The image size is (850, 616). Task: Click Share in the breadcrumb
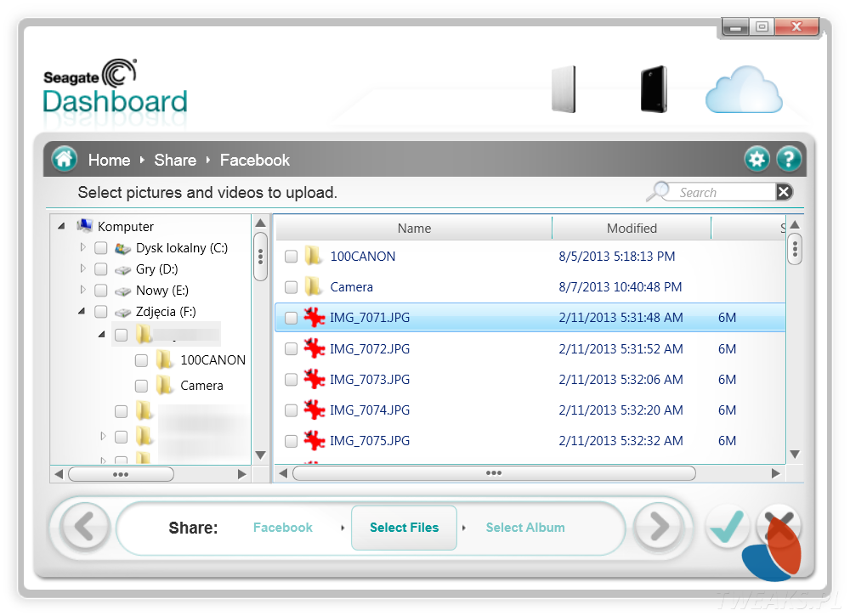coord(175,160)
